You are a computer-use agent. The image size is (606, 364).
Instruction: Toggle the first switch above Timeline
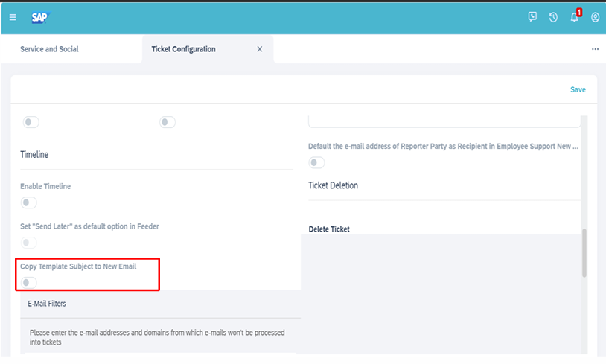31,122
